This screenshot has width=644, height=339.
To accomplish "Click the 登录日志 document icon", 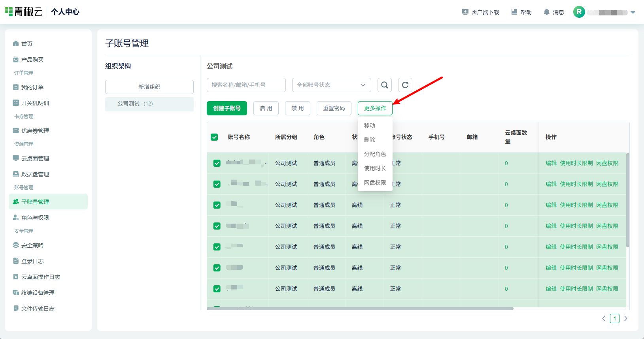I will pyautogui.click(x=16, y=261).
